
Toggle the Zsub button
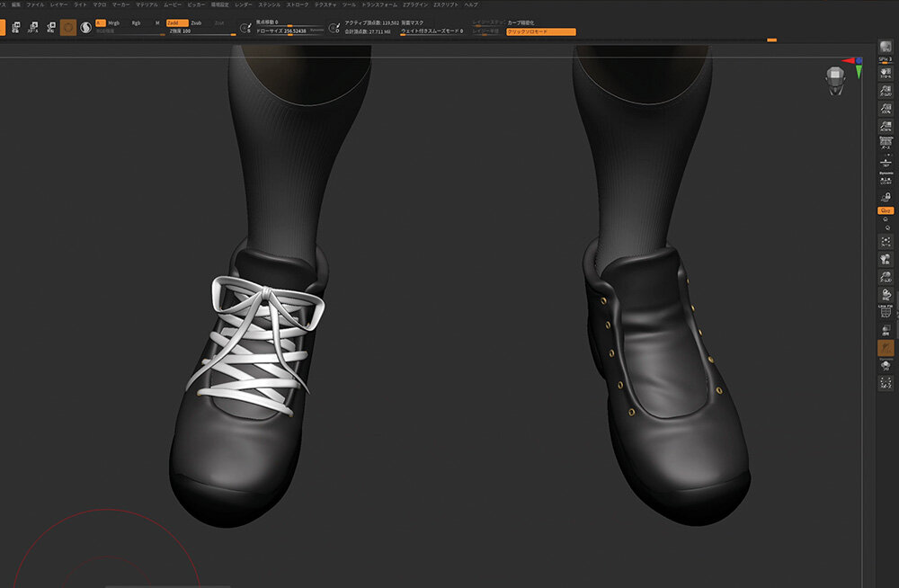click(196, 23)
